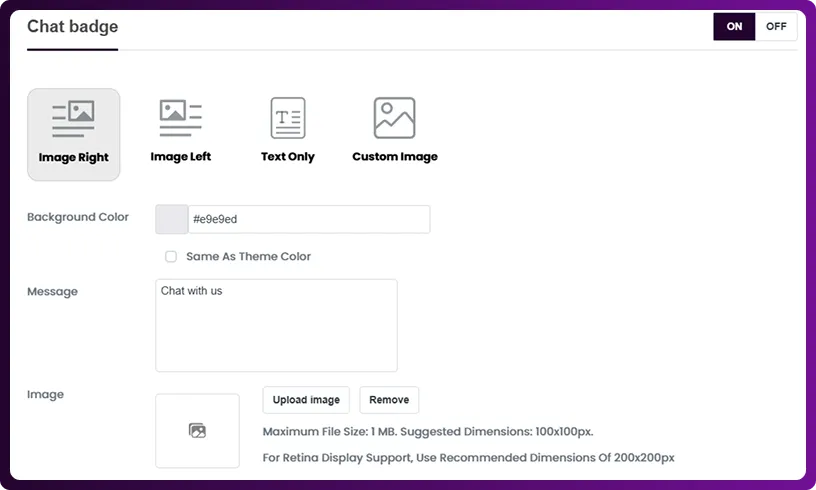Open the Background Color swatch

[x=171, y=220]
